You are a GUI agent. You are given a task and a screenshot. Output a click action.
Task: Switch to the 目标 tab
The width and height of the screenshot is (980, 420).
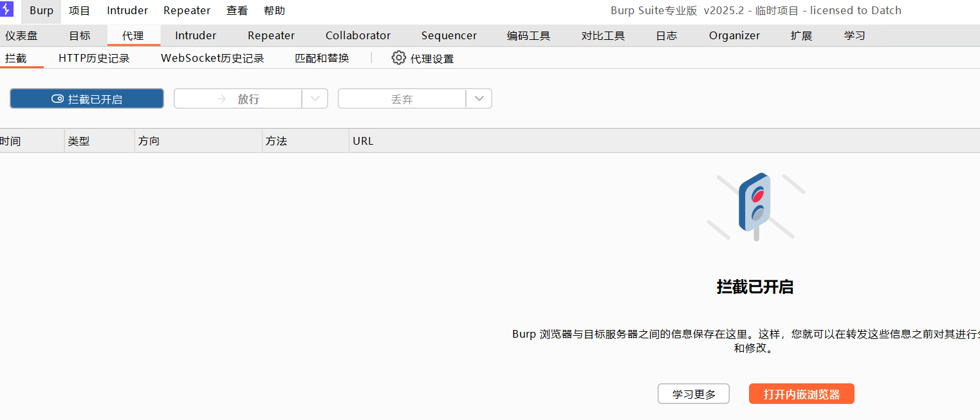[x=80, y=36]
